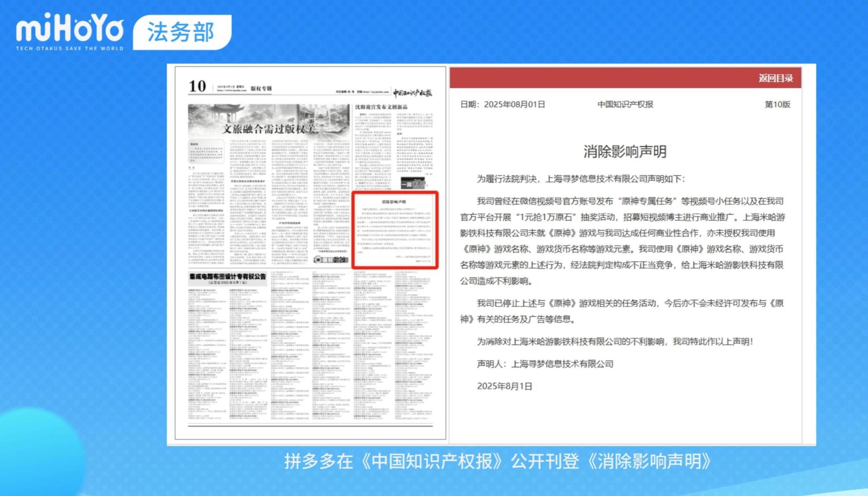Click the paragraph starting 我司曾经在微信视频号
Image resolution: width=868 pixels, height=496 pixels.
point(623,241)
